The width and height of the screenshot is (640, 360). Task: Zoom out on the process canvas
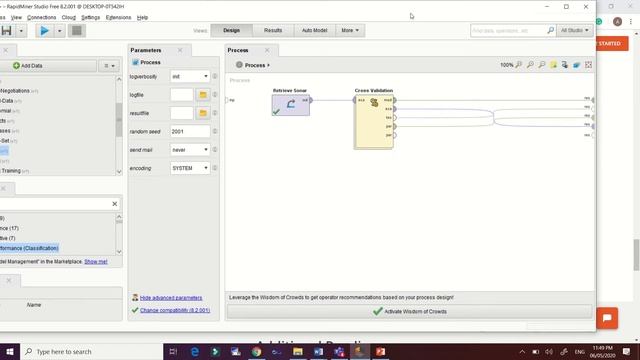point(542,65)
